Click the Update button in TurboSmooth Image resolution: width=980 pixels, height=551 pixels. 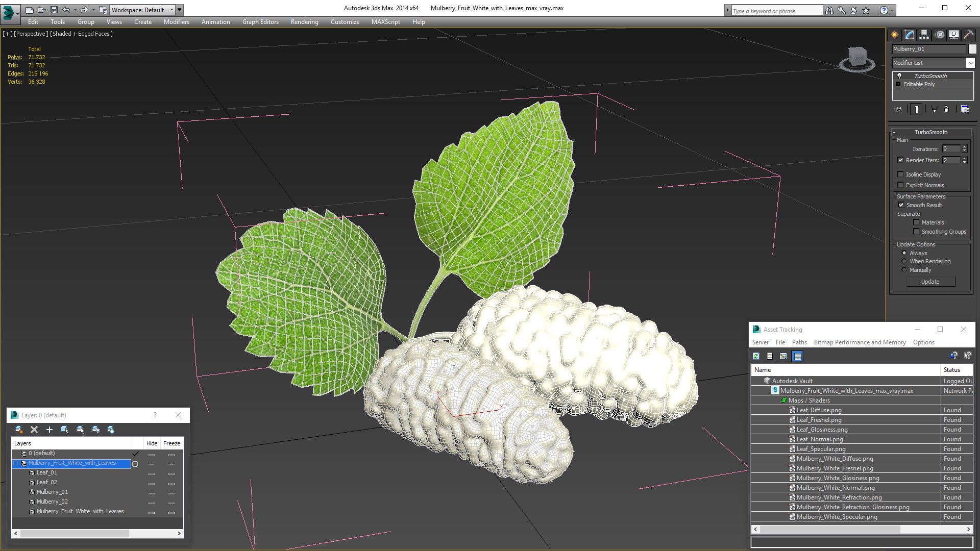(930, 282)
